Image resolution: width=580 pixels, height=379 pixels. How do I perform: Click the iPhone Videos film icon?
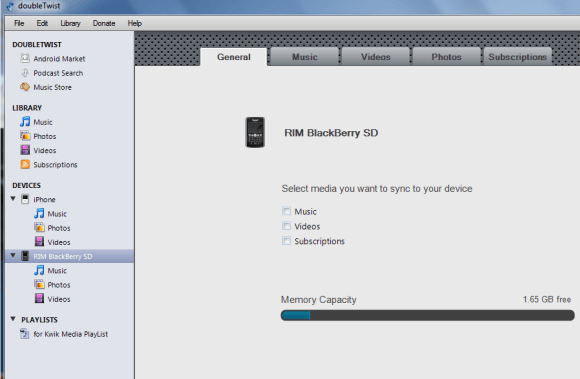click(x=39, y=241)
